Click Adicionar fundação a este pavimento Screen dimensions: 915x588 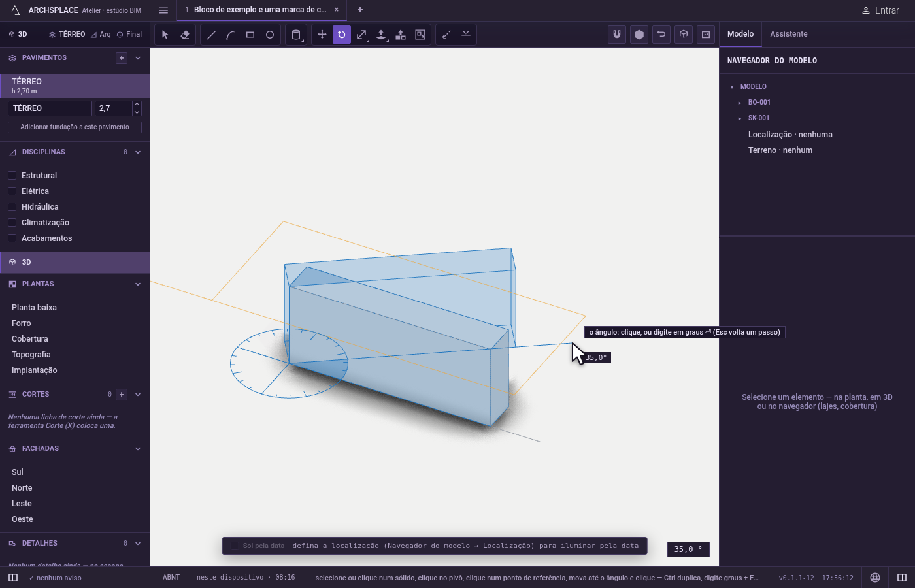pos(75,127)
